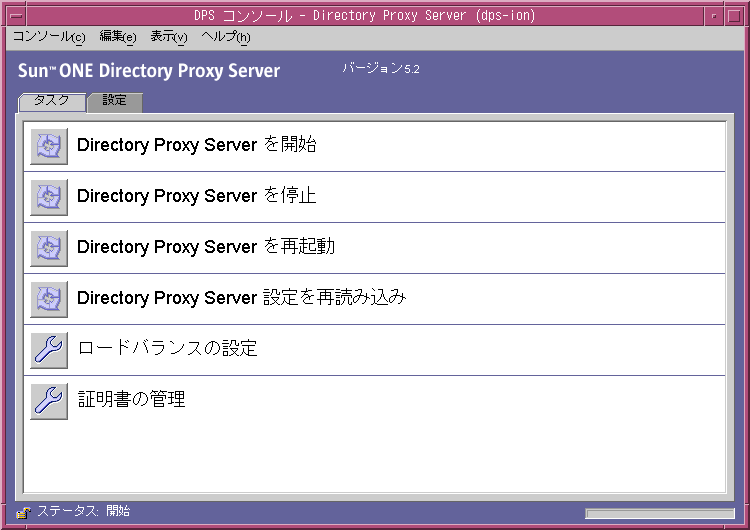Click the icon beside 設定を再読み込み
Screen dimensions: 750x530
pos(49,299)
